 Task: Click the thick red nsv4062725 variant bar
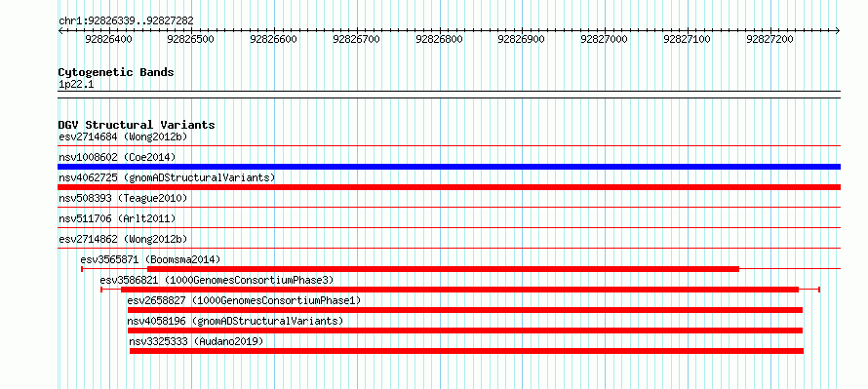[x=449, y=187]
